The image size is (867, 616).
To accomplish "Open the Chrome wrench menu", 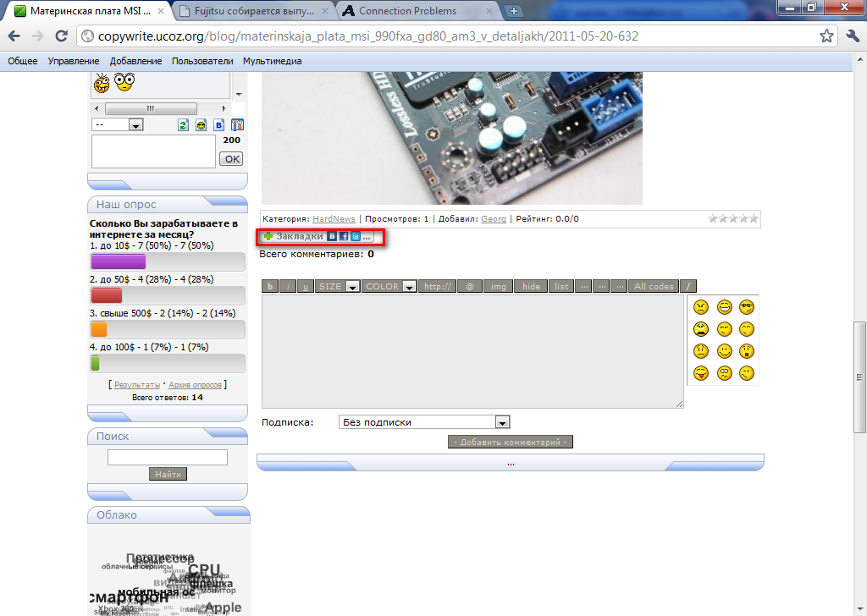I will 852,36.
